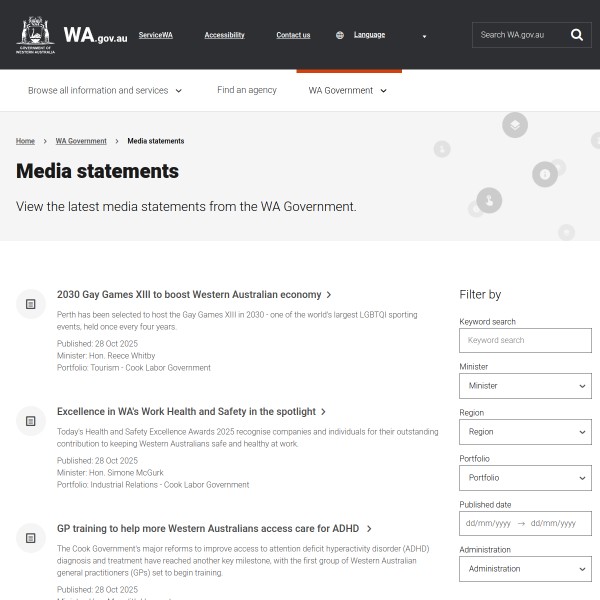This screenshot has width=600, height=600.
Task: Click document icon beside Work Health statement
Action: coord(31,420)
